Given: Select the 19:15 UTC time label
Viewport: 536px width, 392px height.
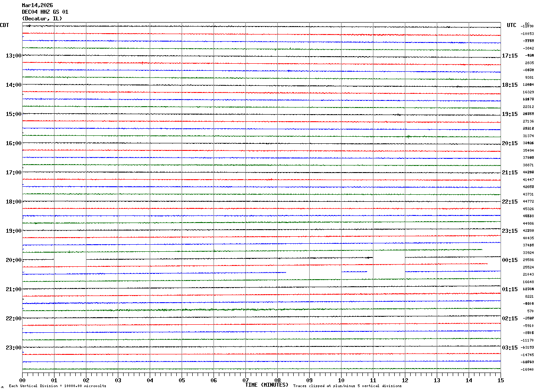Looking at the screenshot, I should (510, 114).
